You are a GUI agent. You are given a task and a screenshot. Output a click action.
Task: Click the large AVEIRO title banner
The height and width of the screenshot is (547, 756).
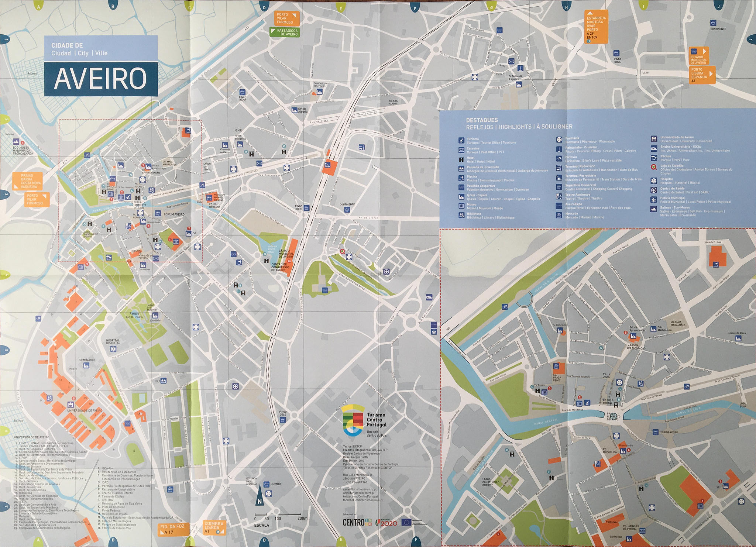[x=101, y=79]
